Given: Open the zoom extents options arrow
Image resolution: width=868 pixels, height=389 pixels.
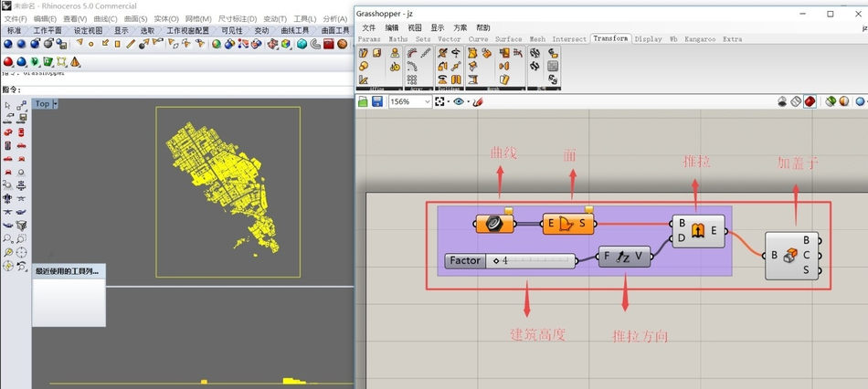Looking at the screenshot, I should (x=449, y=102).
